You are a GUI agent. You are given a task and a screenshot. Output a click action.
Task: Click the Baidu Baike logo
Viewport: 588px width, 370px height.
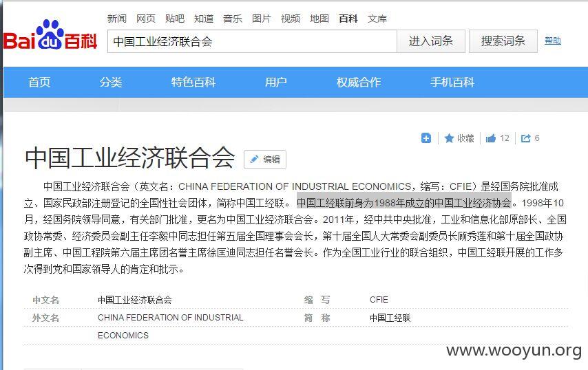click(x=50, y=36)
